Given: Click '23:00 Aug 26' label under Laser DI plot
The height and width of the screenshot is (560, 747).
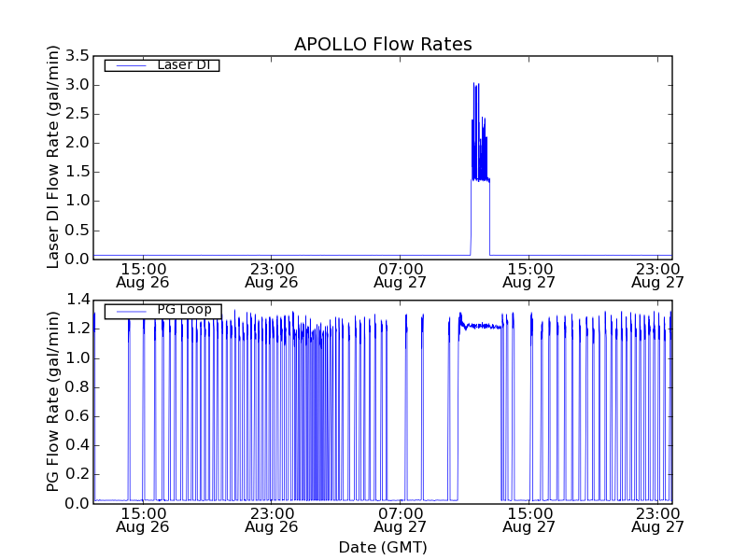Looking at the screenshot, I should click(272, 275).
